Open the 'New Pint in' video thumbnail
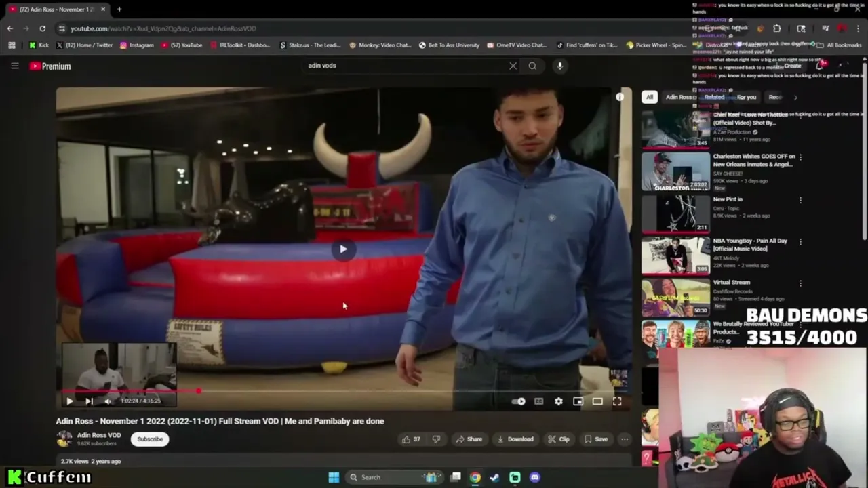 pyautogui.click(x=676, y=213)
